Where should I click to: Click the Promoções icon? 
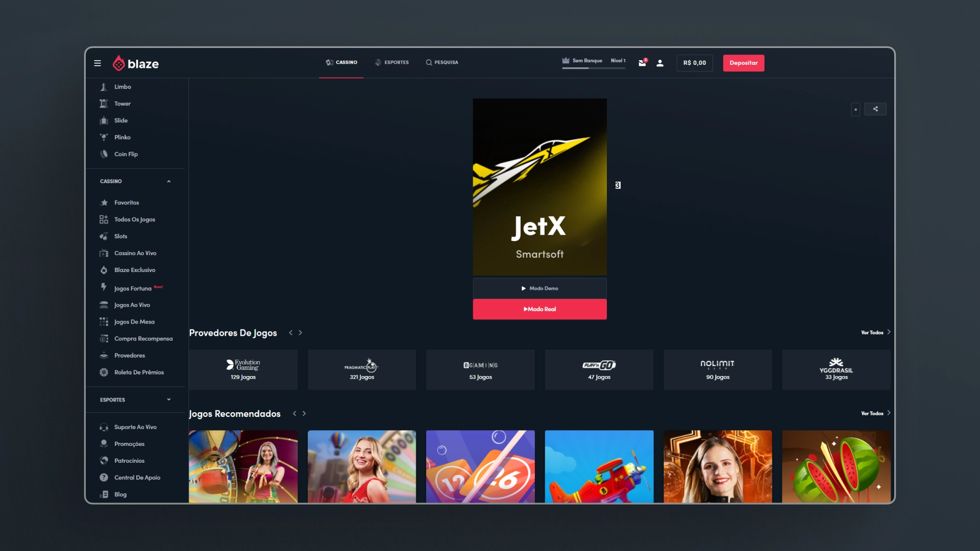click(x=104, y=444)
